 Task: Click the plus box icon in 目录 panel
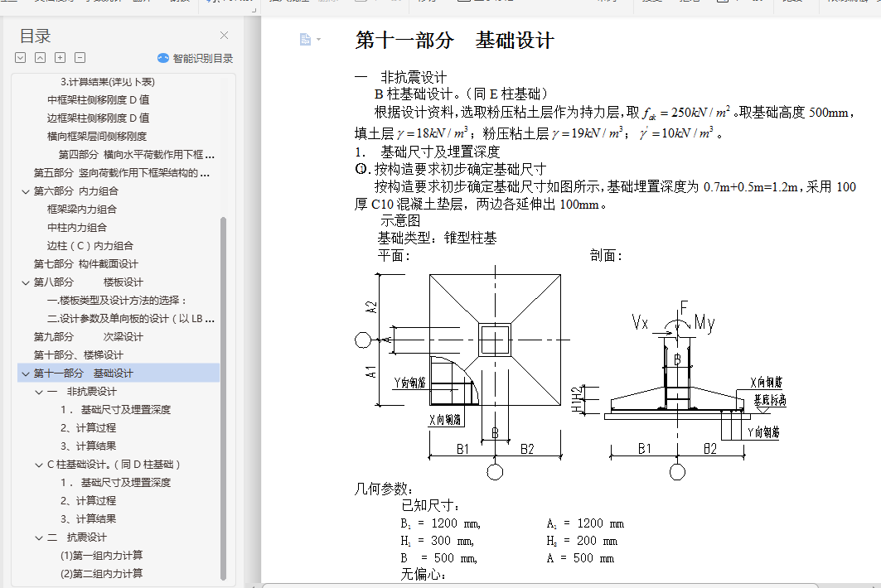coord(61,57)
